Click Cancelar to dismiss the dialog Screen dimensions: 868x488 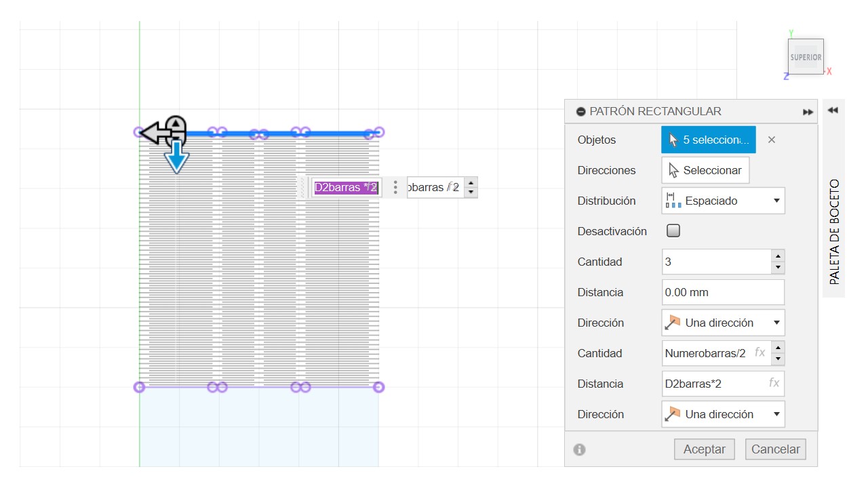(776, 449)
